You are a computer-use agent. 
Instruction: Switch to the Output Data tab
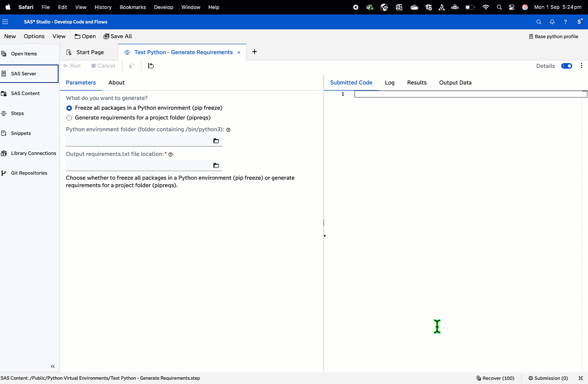click(x=455, y=82)
